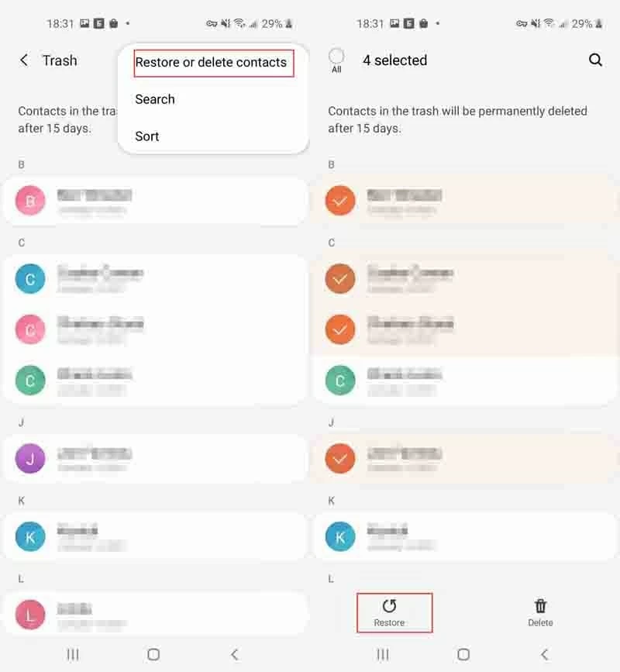Choose Search from the popup menu
The image size is (620, 672).
155,99
